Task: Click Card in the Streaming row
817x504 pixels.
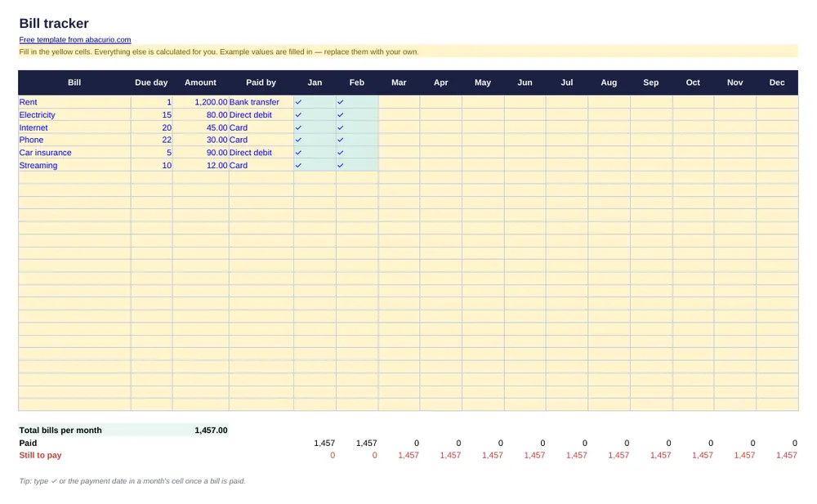Action: pyautogui.click(x=261, y=165)
